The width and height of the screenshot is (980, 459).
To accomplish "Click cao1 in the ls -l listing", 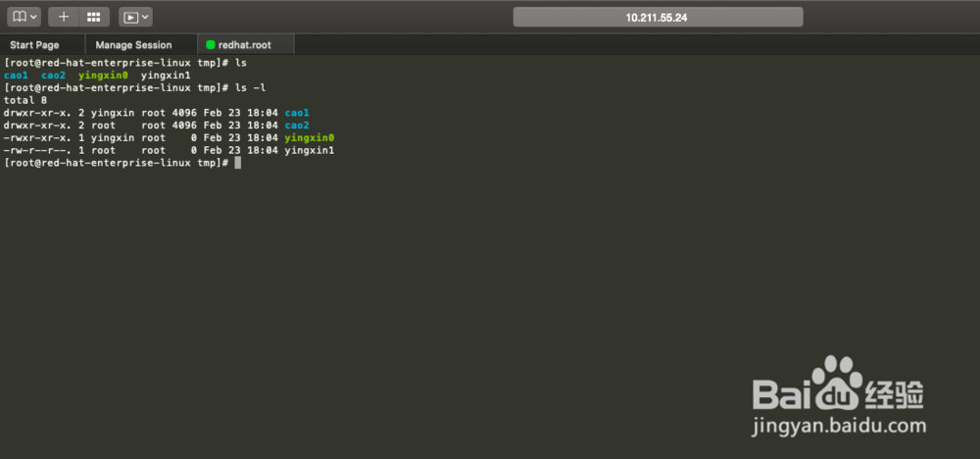I will click(297, 113).
